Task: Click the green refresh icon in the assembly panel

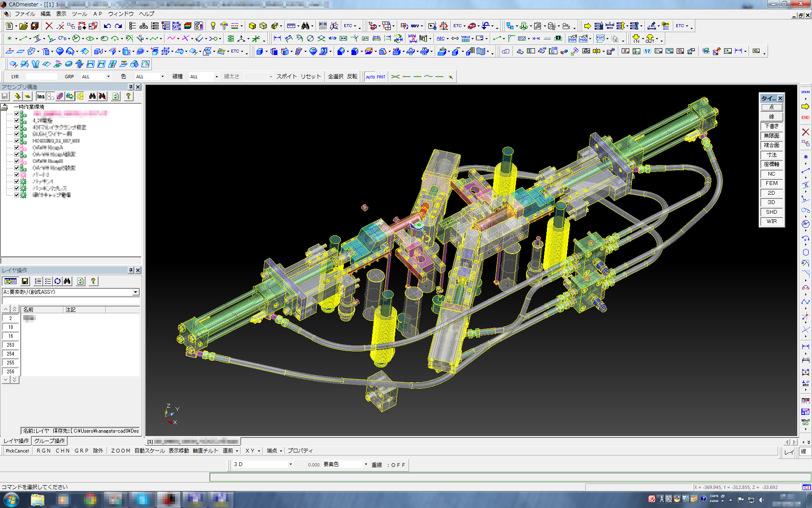Action: (115, 97)
